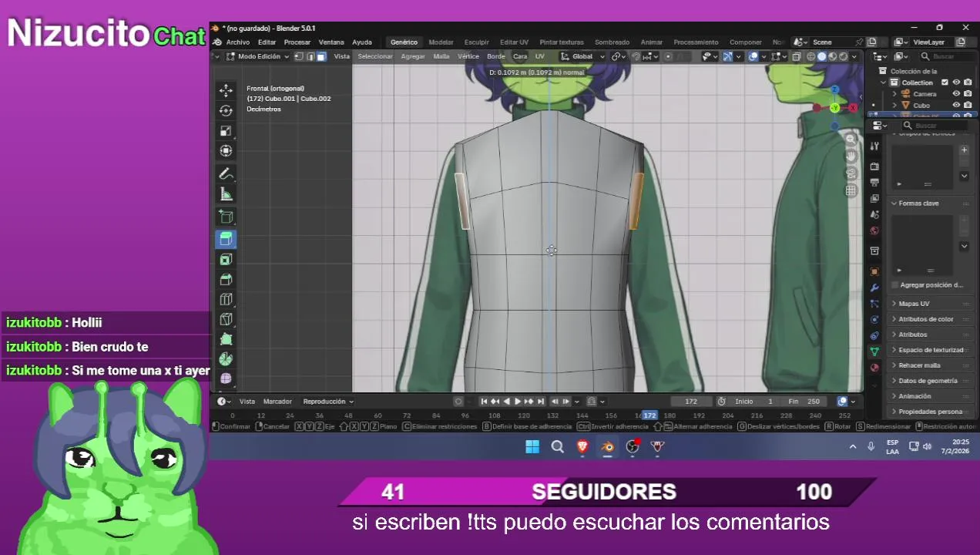Toggle Collection visibility eye icon
Image resolution: width=980 pixels, height=555 pixels.
click(x=956, y=82)
